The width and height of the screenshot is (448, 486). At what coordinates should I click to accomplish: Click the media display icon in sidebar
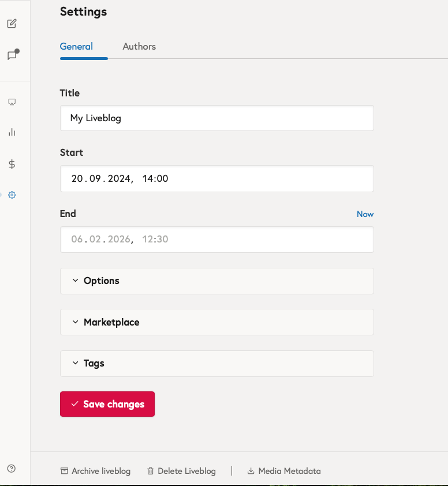click(x=12, y=102)
